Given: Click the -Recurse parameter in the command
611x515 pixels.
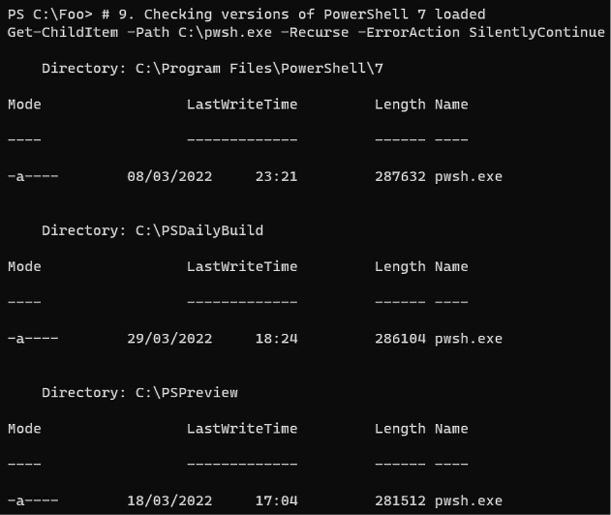Looking at the screenshot, I should [x=315, y=32].
